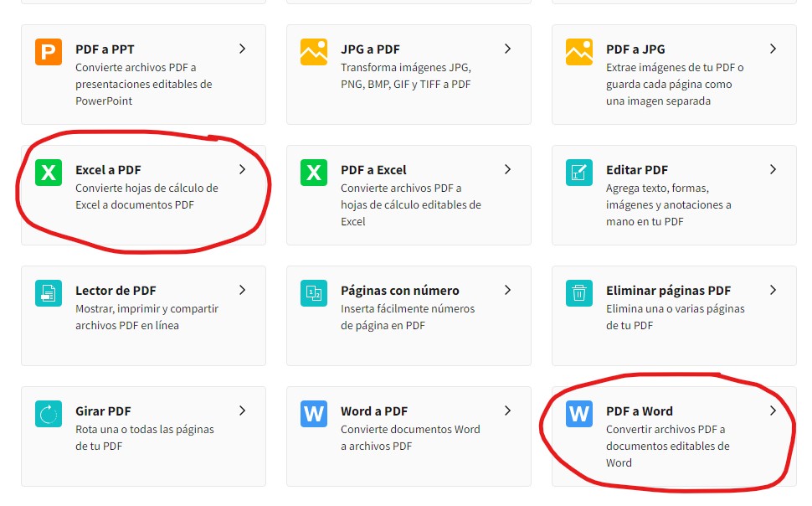Screen dimensions: 812x506
Task: Select the PDF a Word icon
Action: click(x=578, y=415)
